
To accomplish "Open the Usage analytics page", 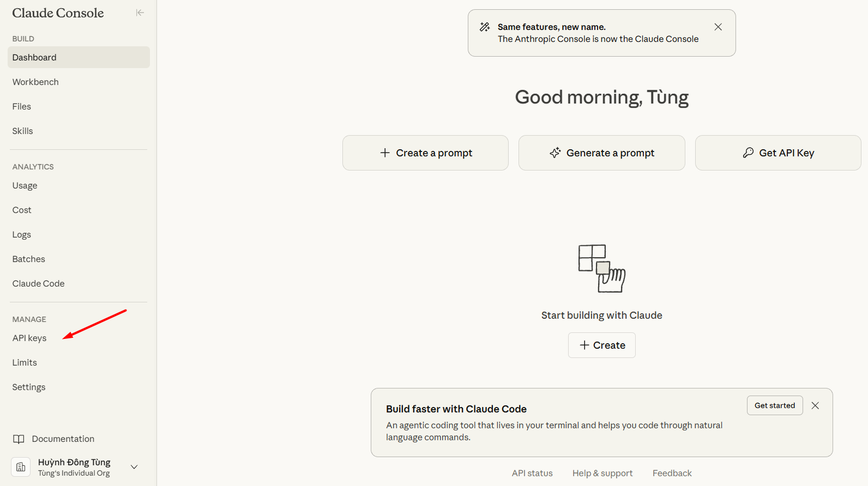I will pos(25,185).
